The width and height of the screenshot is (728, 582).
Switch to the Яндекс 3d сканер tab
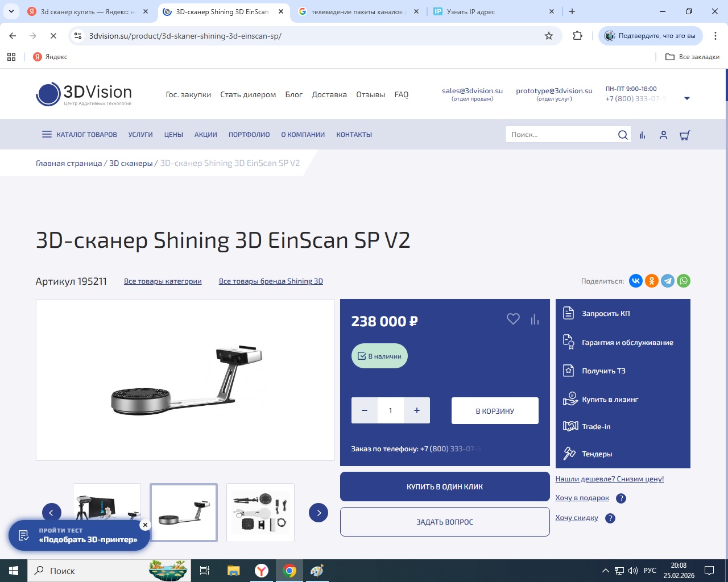[x=88, y=11]
